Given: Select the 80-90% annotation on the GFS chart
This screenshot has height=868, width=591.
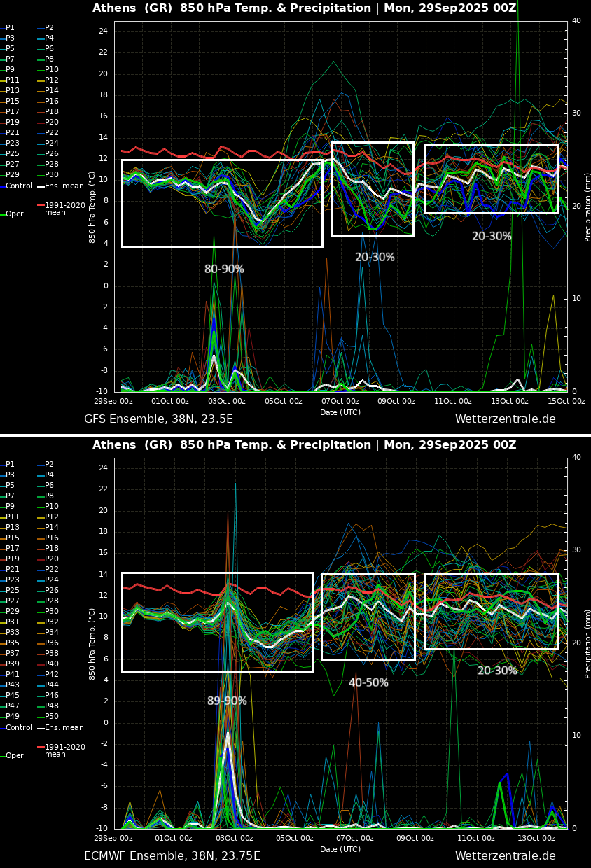Looking at the screenshot, I should coord(224,269).
